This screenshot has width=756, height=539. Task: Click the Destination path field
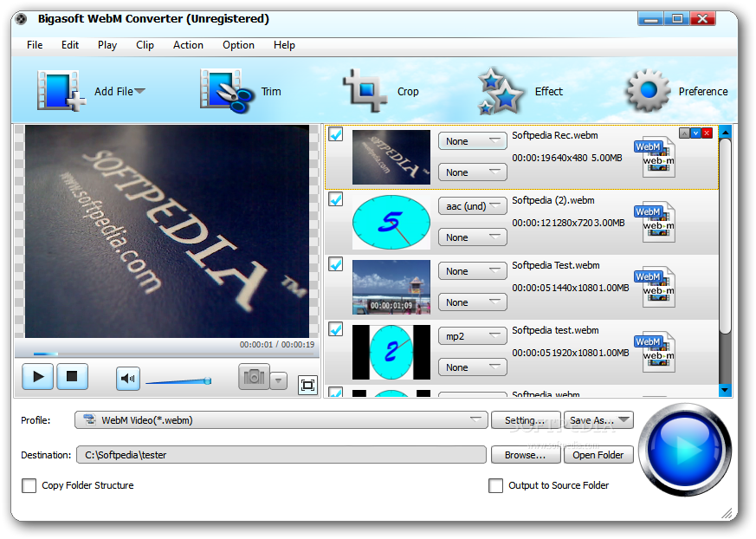click(x=281, y=455)
